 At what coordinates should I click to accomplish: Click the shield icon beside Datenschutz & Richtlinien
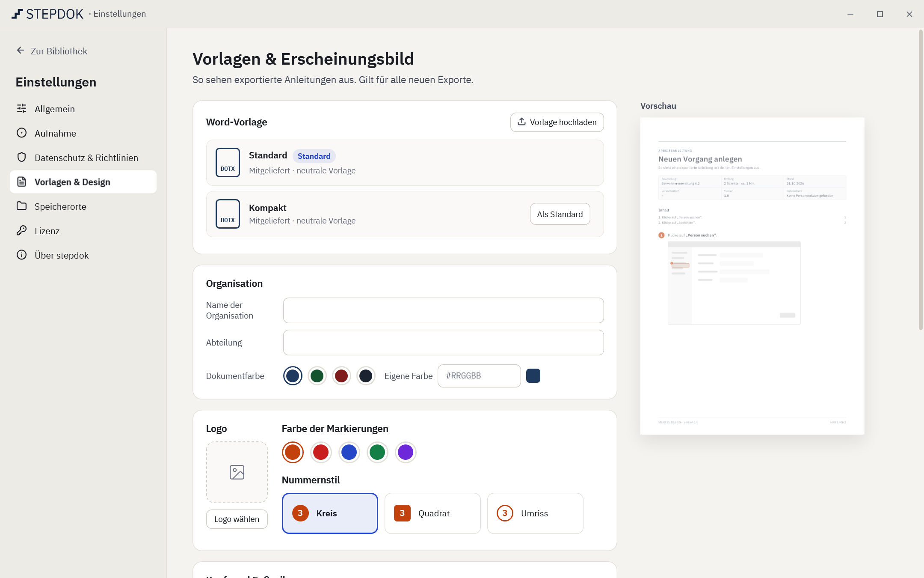21,157
